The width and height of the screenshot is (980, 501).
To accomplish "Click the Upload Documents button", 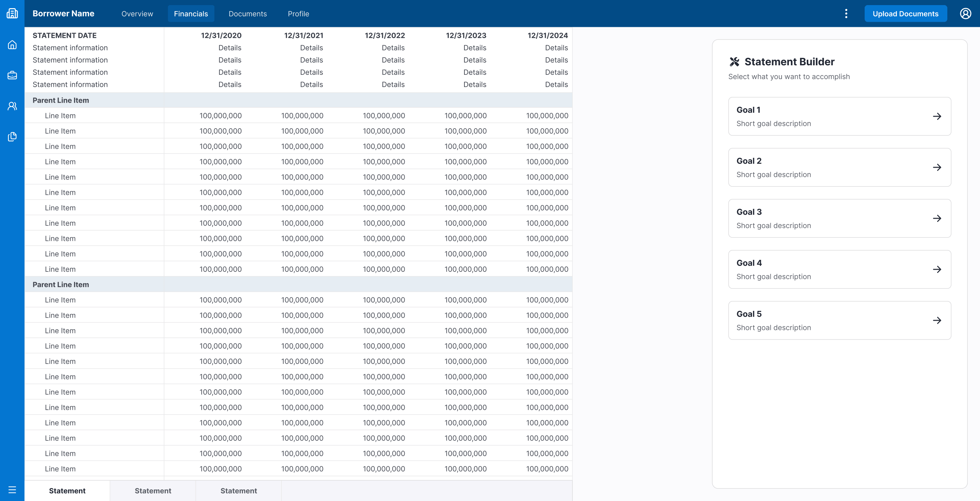I will [x=905, y=14].
